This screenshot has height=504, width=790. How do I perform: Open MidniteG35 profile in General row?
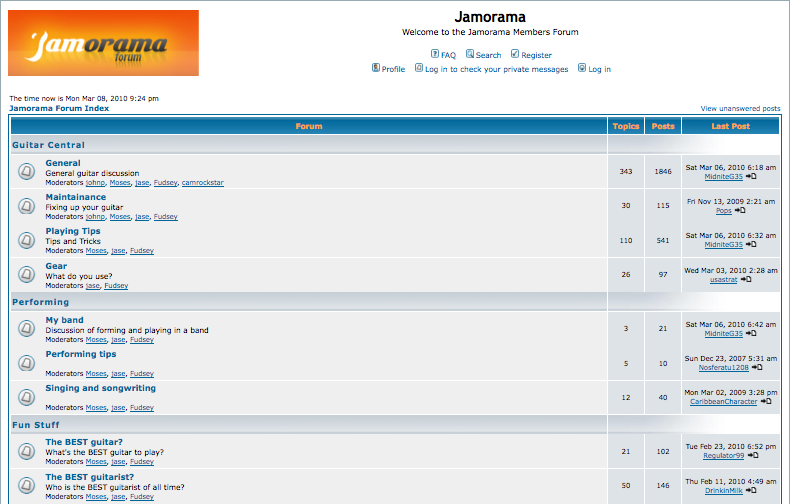[723, 176]
